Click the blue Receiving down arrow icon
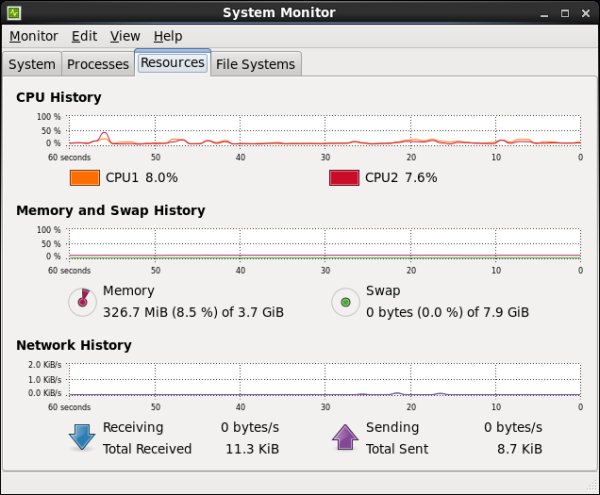The image size is (600, 495). click(82, 437)
